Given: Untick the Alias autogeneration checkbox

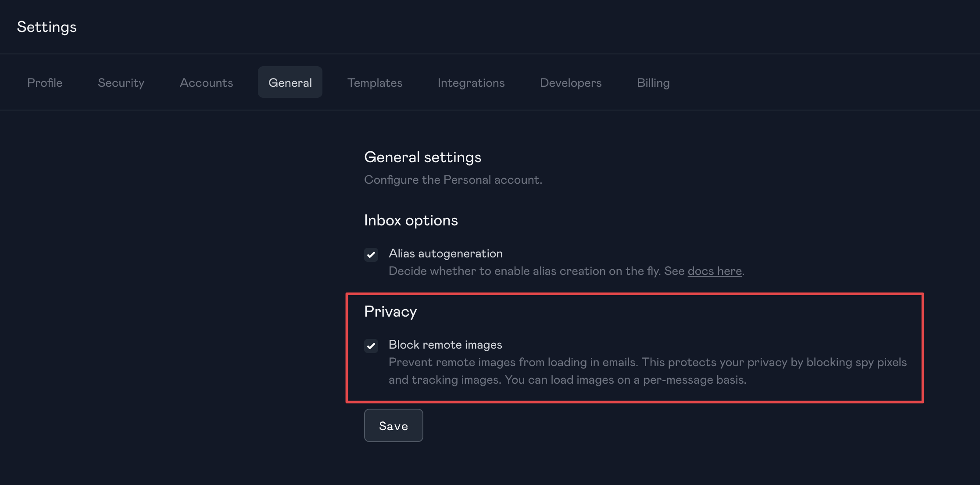Looking at the screenshot, I should pyautogui.click(x=371, y=254).
